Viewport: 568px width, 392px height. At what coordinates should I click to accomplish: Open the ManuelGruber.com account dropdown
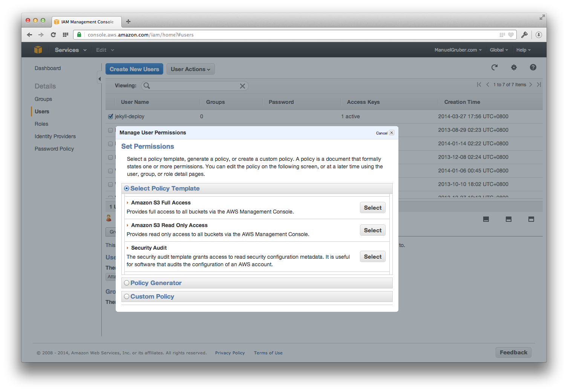[x=458, y=50]
